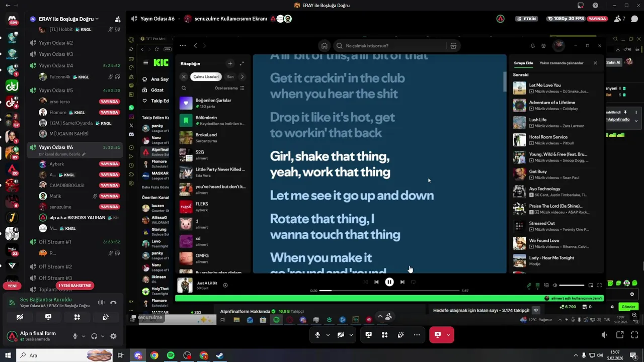This screenshot has height=362, width=644.
Task: Skip to next track in Spotify
Action: pyautogui.click(x=402, y=282)
